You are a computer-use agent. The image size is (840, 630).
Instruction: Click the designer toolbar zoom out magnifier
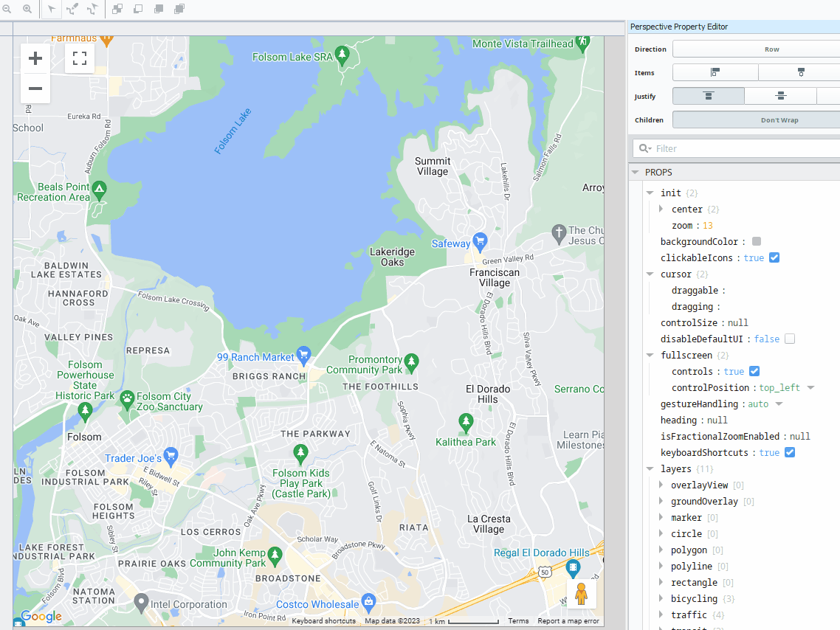point(7,9)
